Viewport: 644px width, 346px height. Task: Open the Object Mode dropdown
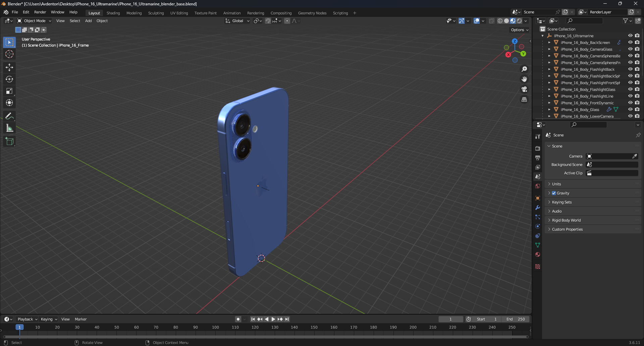pos(34,21)
